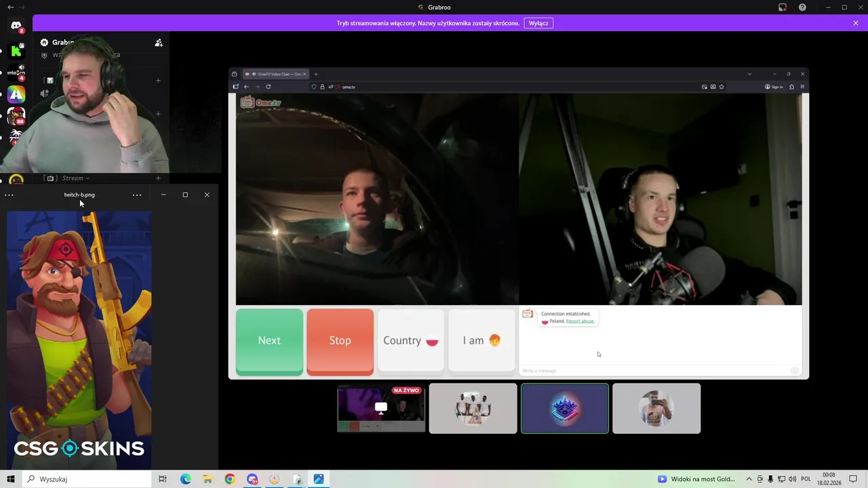The width and height of the screenshot is (868, 488).
Task: Dismiss the streamer mode purple banner
Action: [x=856, y=23]
